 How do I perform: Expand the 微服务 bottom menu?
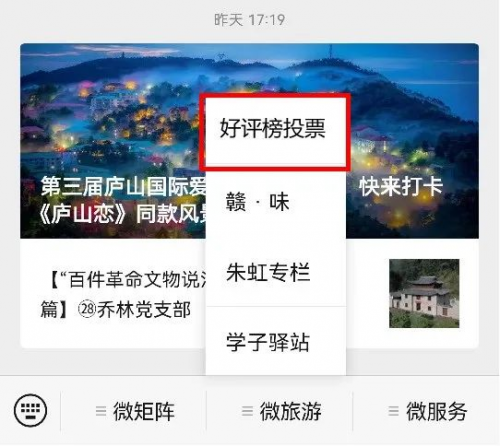click(427, 411)
